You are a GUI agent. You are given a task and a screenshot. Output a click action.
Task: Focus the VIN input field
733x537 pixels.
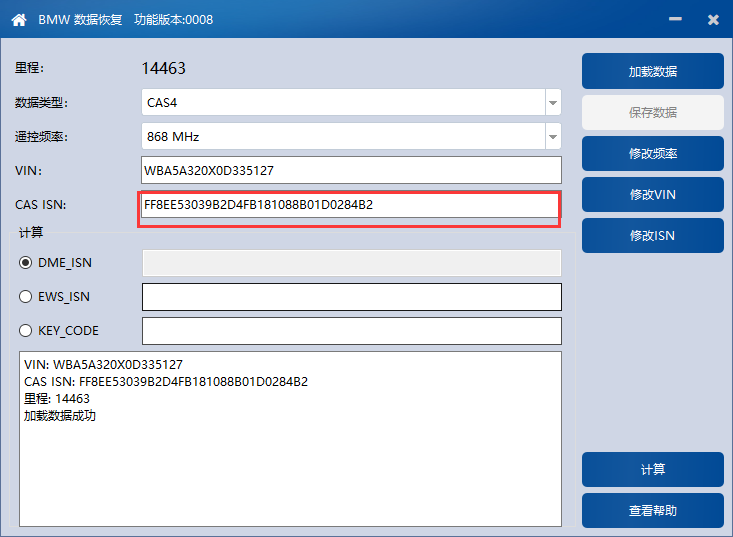pyautogui.click(x=351, y=171)
